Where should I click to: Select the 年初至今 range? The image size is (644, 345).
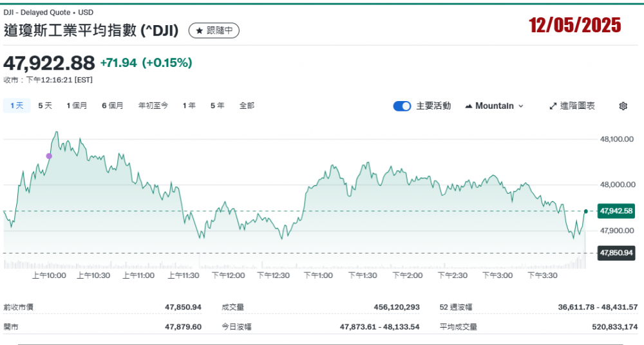(153, 106)
